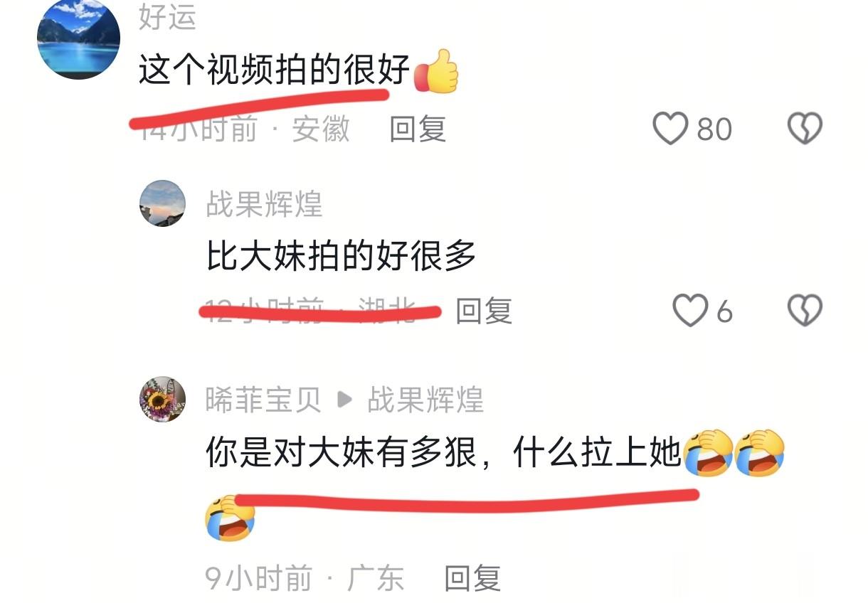Tap the like count 80
Image resolution: width=868 pixels, height=603 pixels.
pyautogui.click(x=714, y=129)
